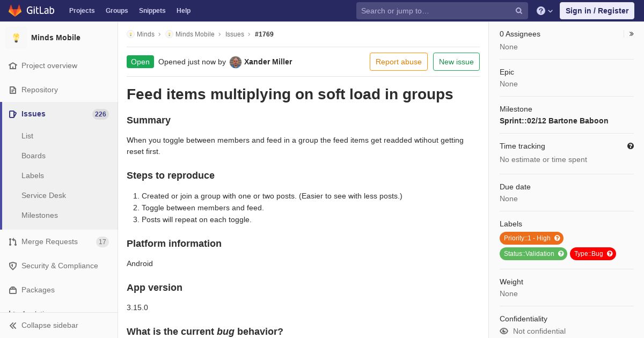
Task: Open Security & Compliance section
Action: (60, 266)
